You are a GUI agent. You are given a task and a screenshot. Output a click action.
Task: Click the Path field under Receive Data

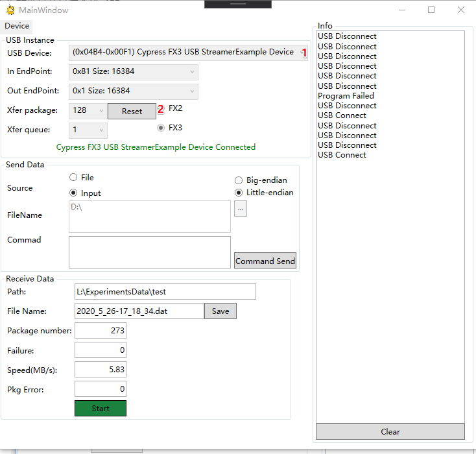pyautogui.click(x=165, y=291)
